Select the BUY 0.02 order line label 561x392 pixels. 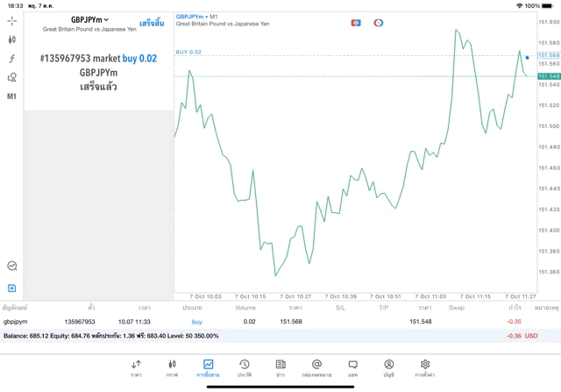188,52
